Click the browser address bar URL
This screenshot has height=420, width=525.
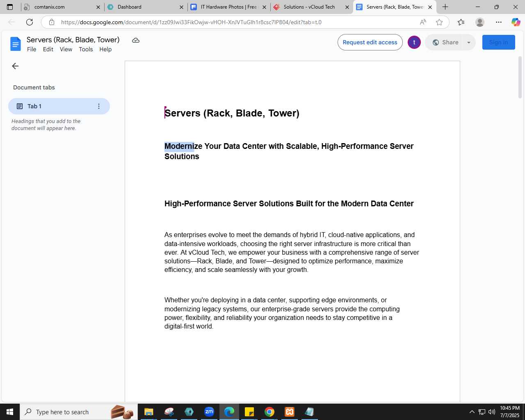coord(191,22)
